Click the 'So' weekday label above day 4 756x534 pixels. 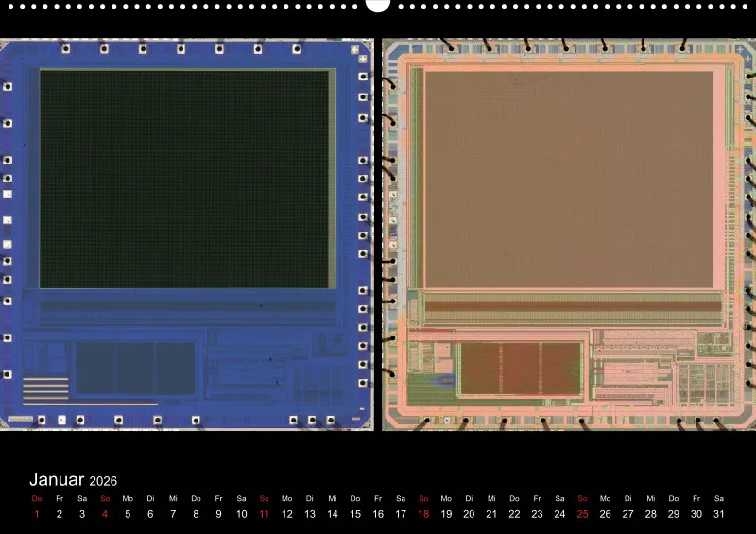click(x=105, y=498)
